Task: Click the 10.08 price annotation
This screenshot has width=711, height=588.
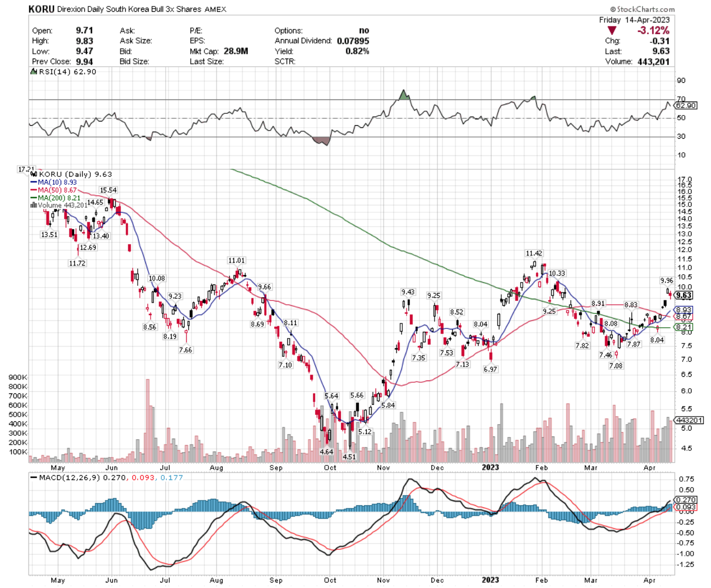Action: tap(157, 278)
